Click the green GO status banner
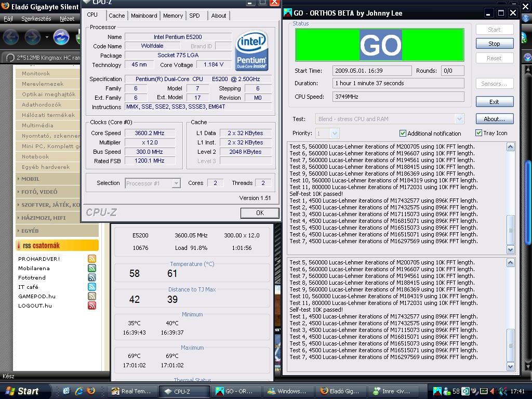 click(380, 45)
